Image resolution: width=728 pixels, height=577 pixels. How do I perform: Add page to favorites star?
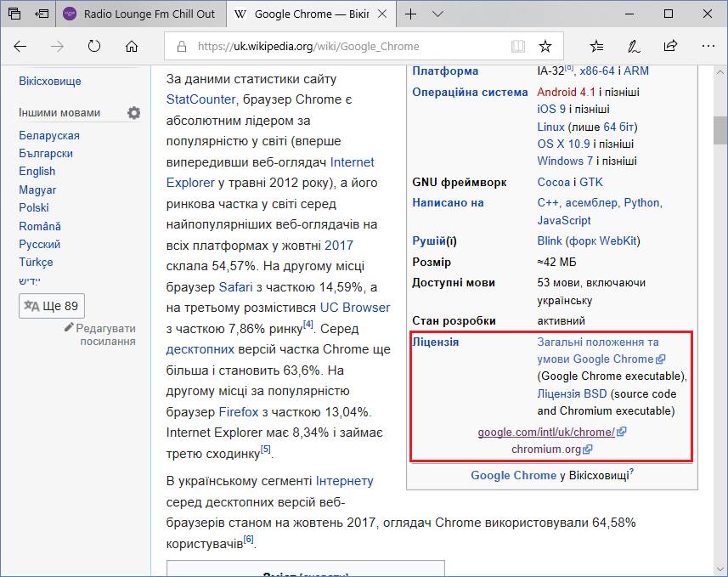point(545,46)
